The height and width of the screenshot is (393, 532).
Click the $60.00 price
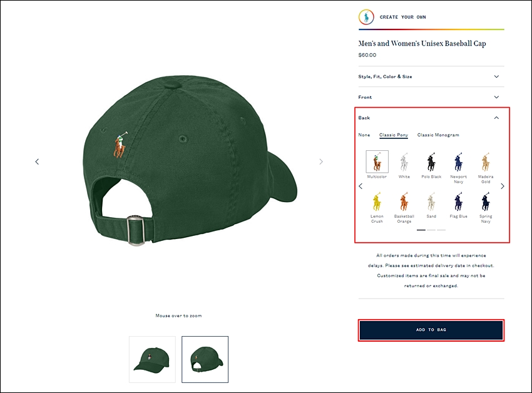[x=367, y=55]
